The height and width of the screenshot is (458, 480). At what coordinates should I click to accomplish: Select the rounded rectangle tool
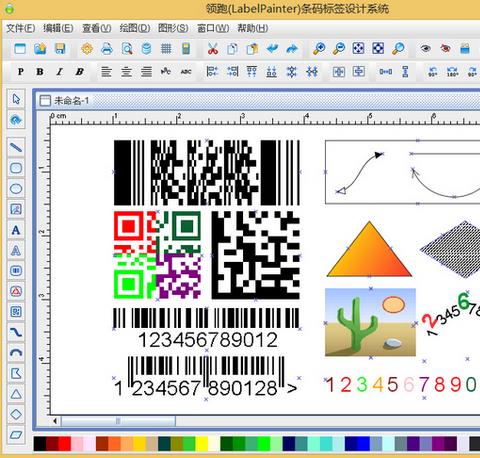tap(16, 168)
